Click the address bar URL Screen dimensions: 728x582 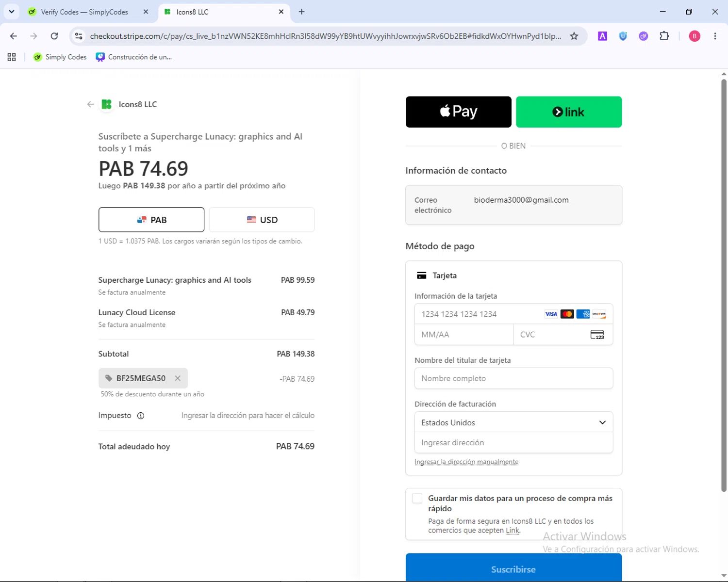coord(326,36)
